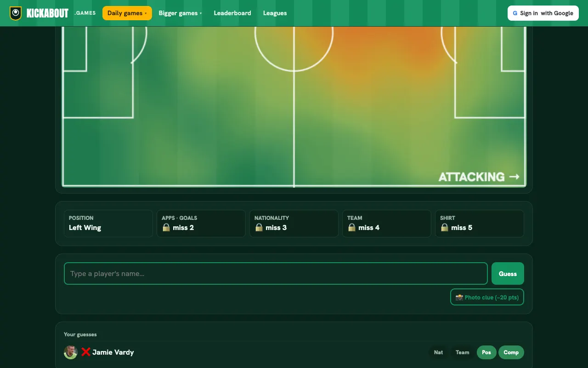Click the lock icon in Shirt card
Image resolution: width=588 pixels, height=368 pixels.
pyautogui.click(x=445, y=227)
